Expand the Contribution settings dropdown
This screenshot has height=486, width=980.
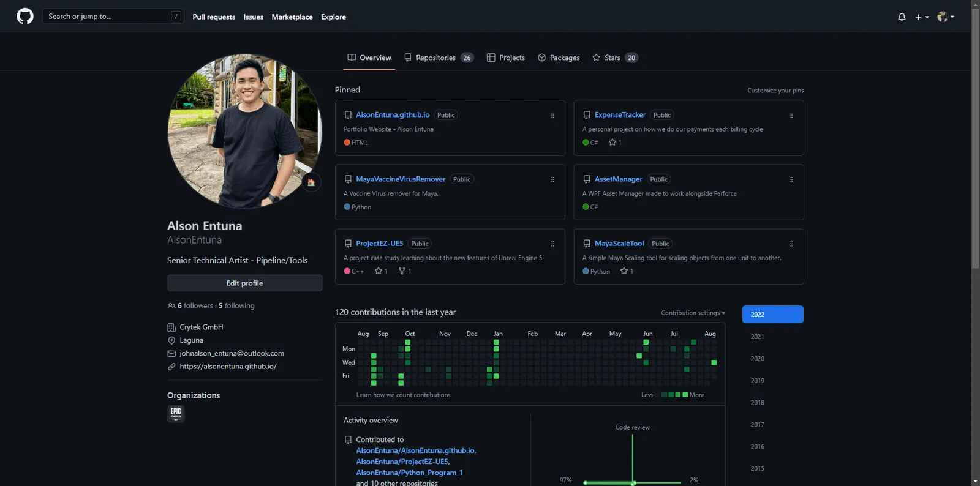(693, 313)
